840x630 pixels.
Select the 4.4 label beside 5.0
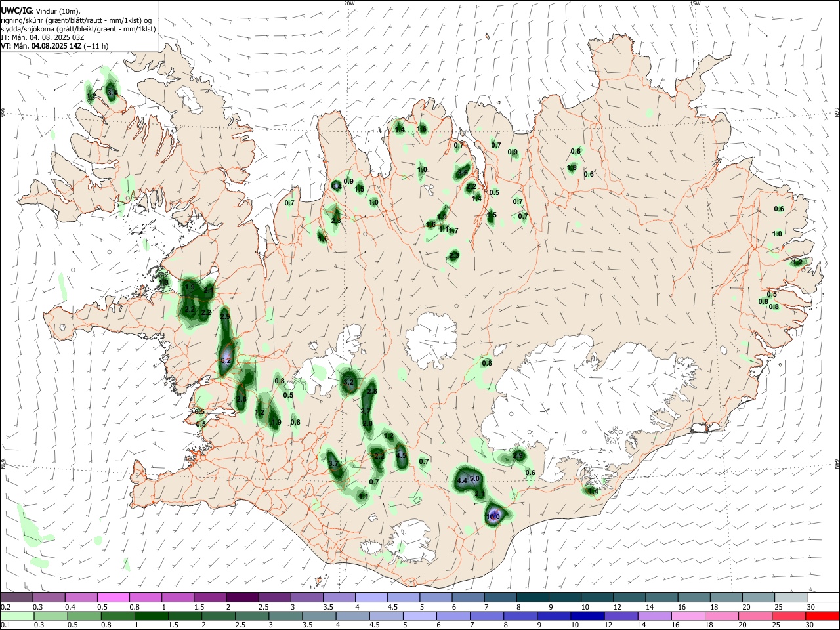(461, 480)
